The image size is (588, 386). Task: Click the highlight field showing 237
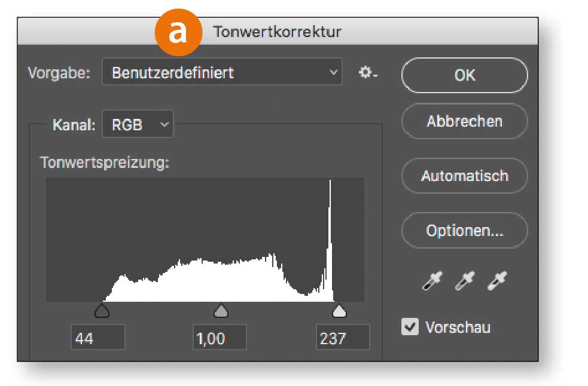point(342,339)
